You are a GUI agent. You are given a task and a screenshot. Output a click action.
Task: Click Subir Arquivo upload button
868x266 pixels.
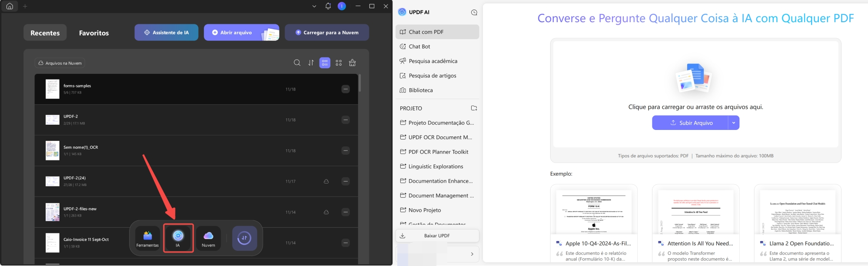tap(690, 123)
